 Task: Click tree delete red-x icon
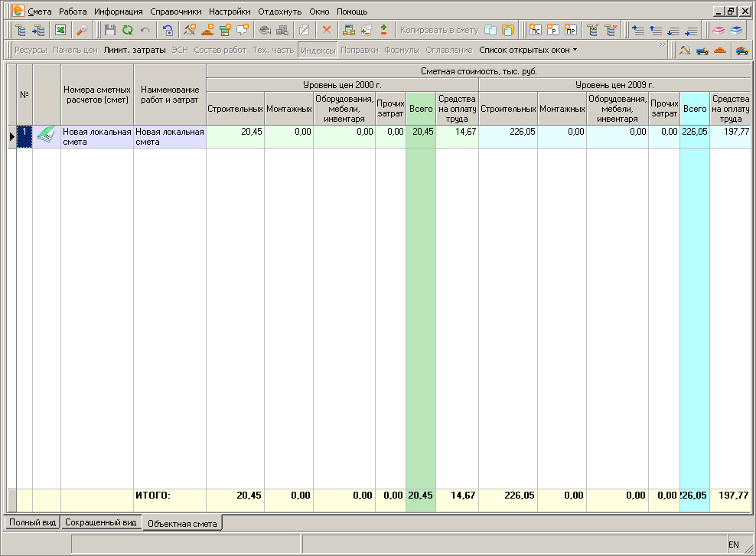coord(611,30)
